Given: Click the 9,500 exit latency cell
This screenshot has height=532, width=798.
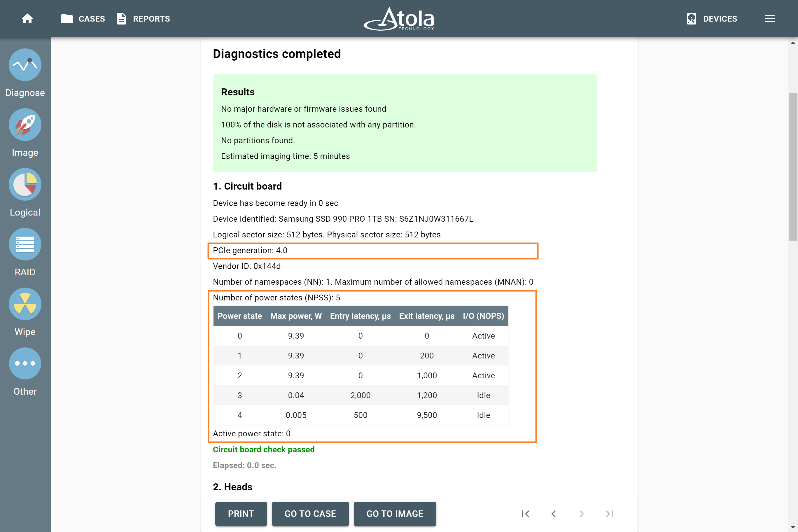Looking at the screenshot, I should (x=427, y=415).
